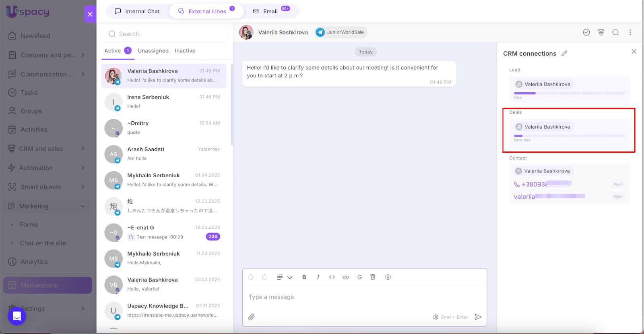
Task: Open the Valeriia Bashkirova deal card
Action: point(547,127)
